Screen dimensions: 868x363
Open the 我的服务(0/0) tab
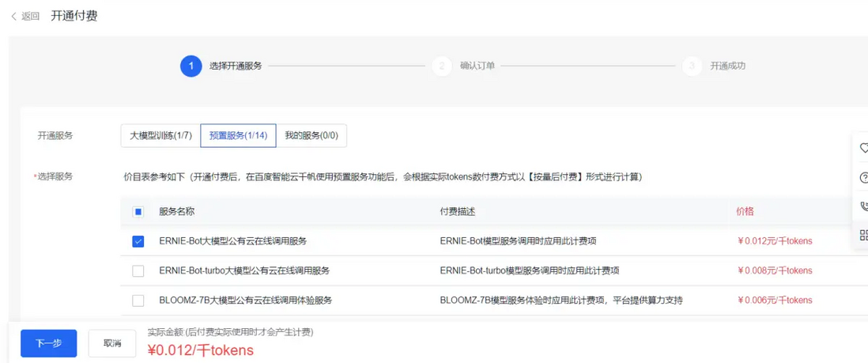311,136
